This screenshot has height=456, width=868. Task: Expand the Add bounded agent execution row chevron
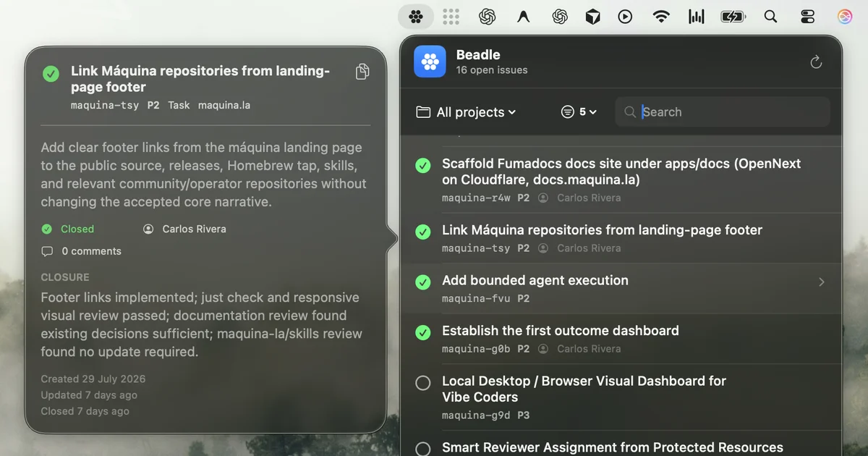(822, 282)
